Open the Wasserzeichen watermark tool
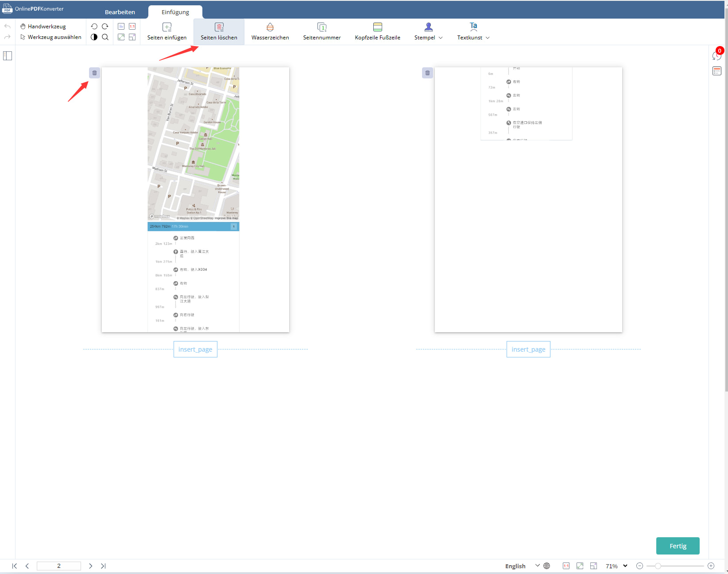This screenshot has height=574, width=728. [270, 32]
